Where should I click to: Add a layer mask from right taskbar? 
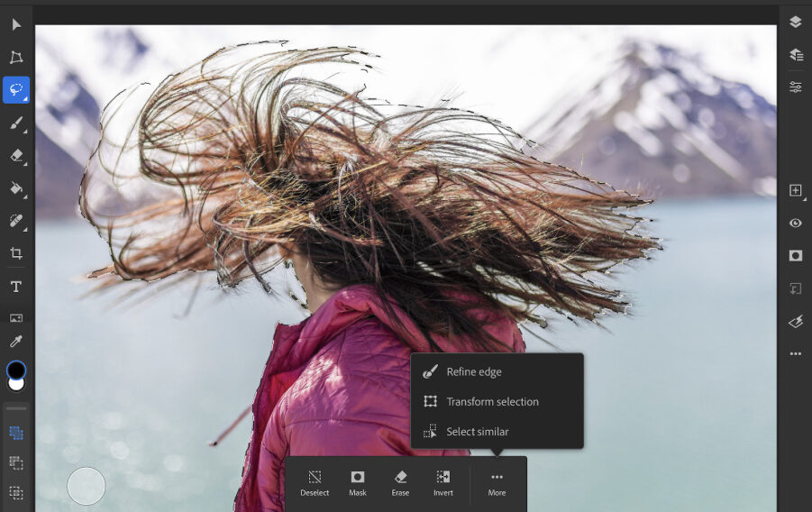coord(796,255)
